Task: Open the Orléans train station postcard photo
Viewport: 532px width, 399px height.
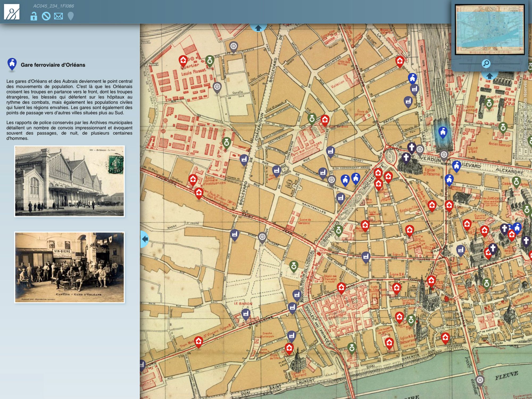Action: tap(69, 181)
